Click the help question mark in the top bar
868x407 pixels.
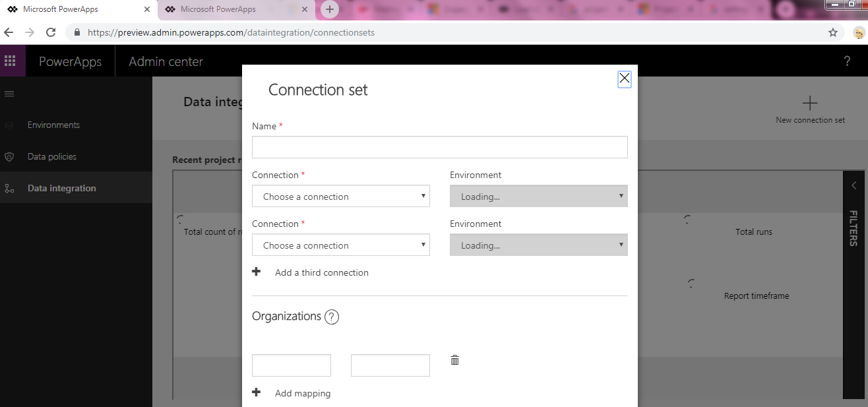click(x=847, y=61)
